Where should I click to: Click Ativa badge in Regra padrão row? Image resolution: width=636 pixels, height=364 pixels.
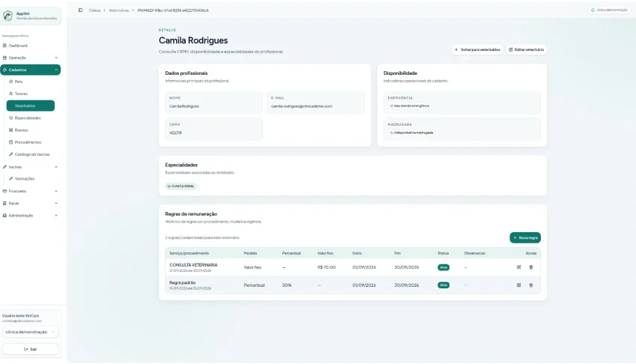tap(443, 285)
